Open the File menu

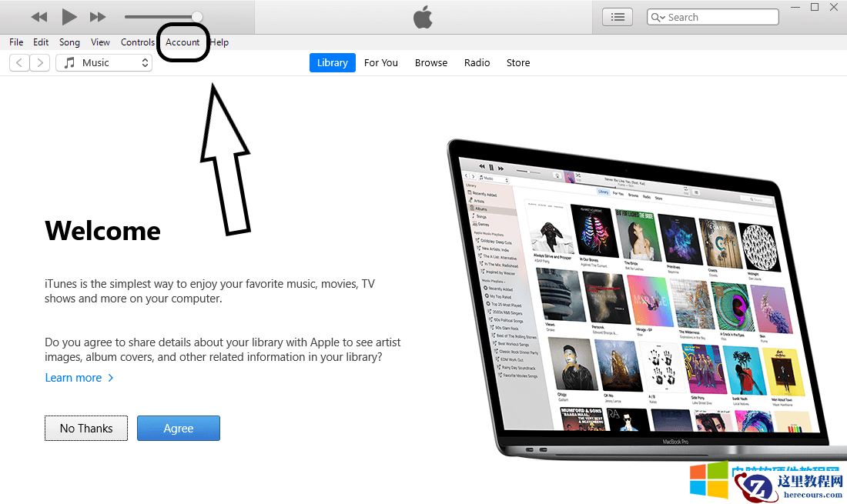point(16,42)
